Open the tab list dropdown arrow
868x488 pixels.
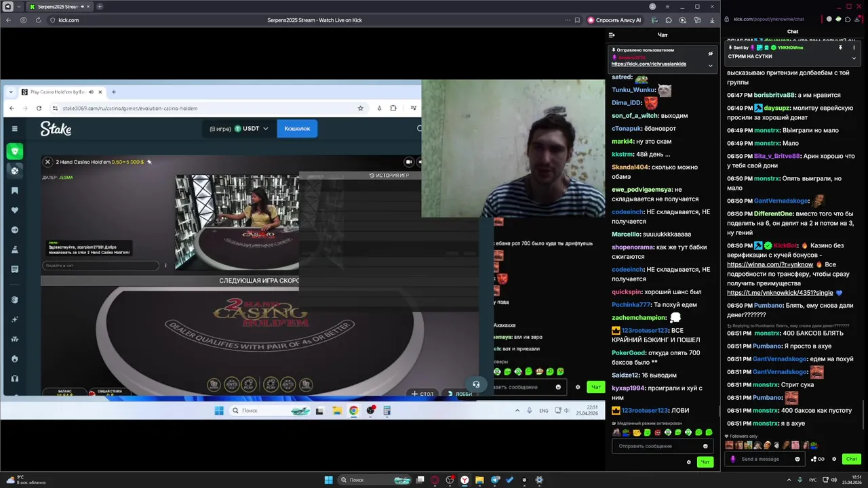tap(18, 6)
